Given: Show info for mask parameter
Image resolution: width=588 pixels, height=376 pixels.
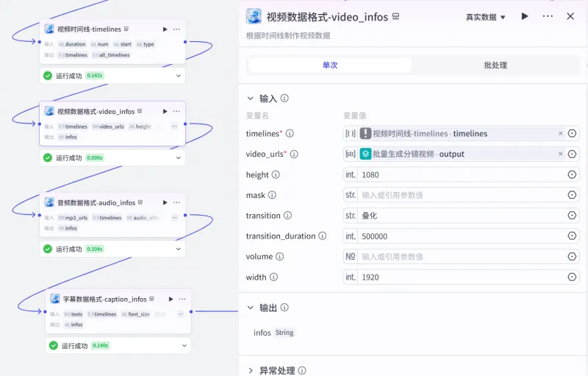Looking at the screenshot, I should point(272,195).
